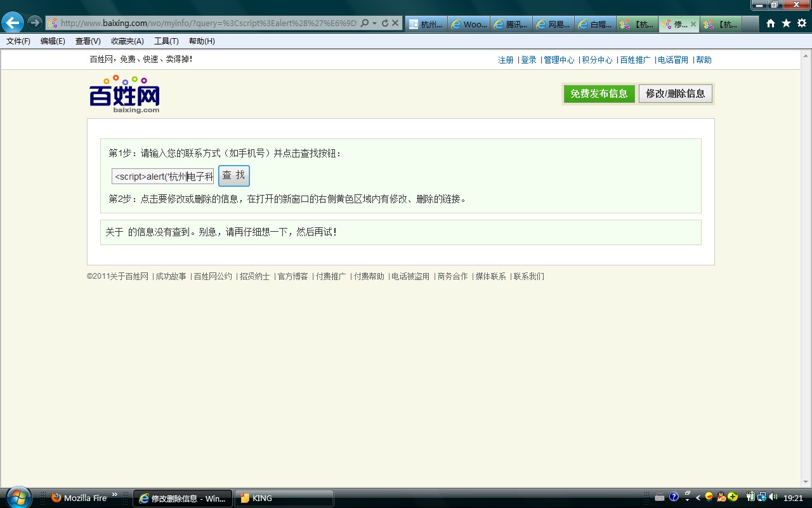The image size is (812, 508).
Task: Switch to the 白帽 browser tab
Action: point(595,24)
